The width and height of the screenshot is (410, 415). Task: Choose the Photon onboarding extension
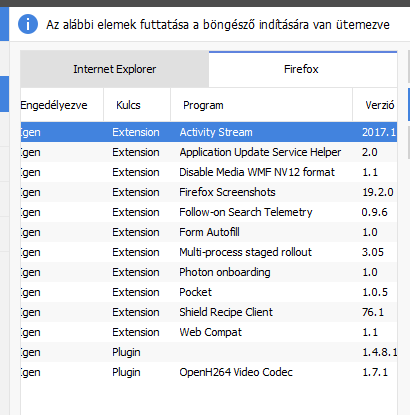tap(209, 272)
